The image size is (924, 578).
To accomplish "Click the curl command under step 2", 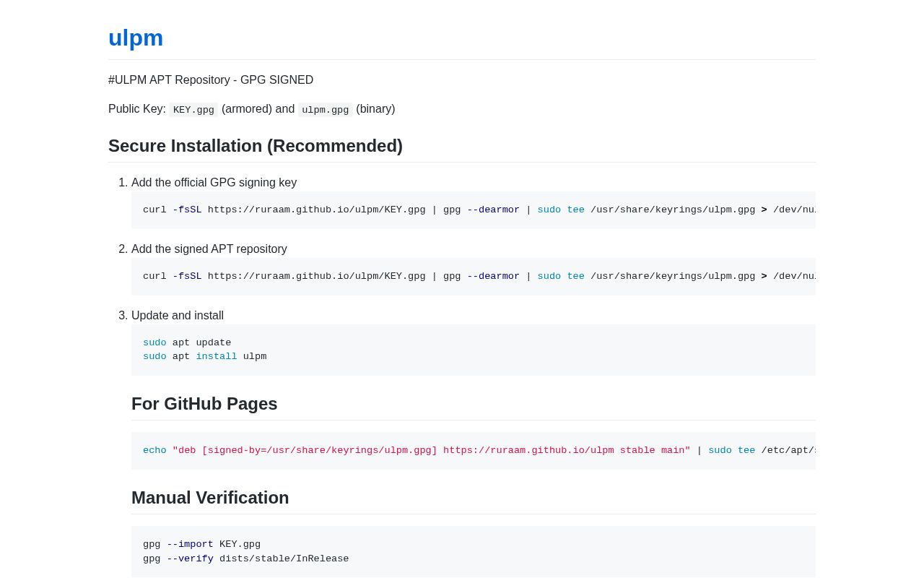I will click(x=474, y=277).
